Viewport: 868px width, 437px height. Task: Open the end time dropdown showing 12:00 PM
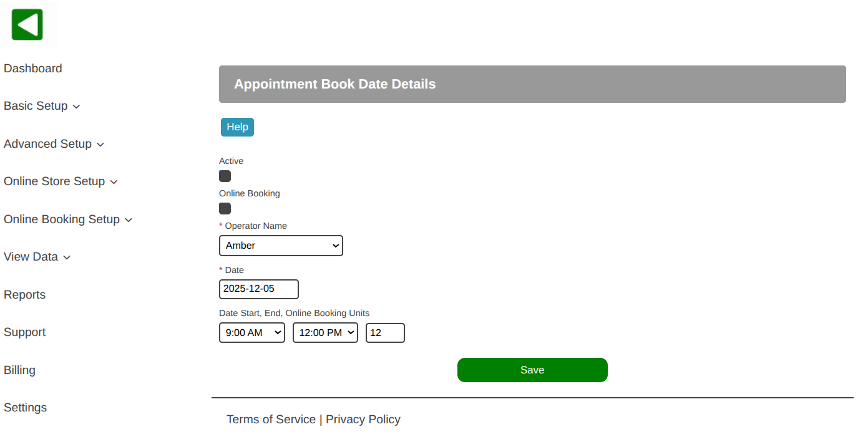[325, 333]
